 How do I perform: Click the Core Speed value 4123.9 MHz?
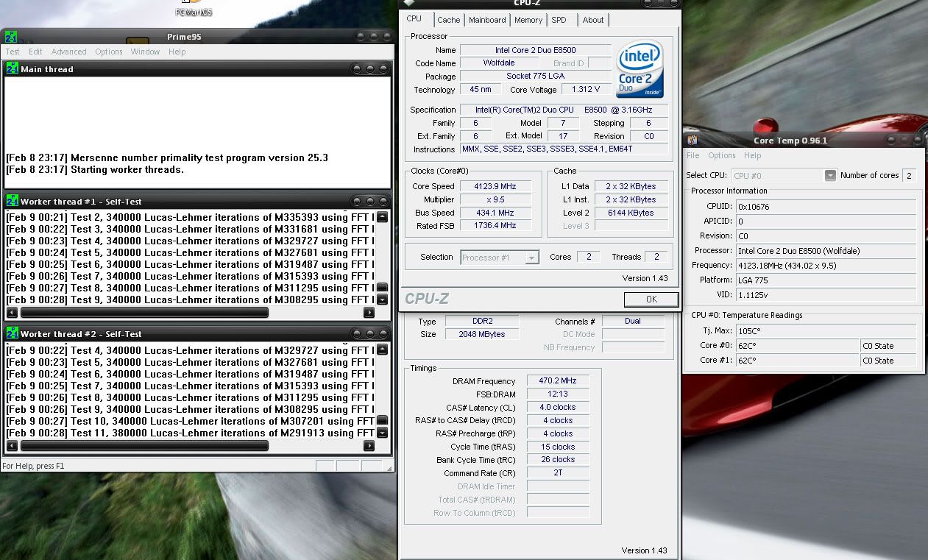coord(495,186)
